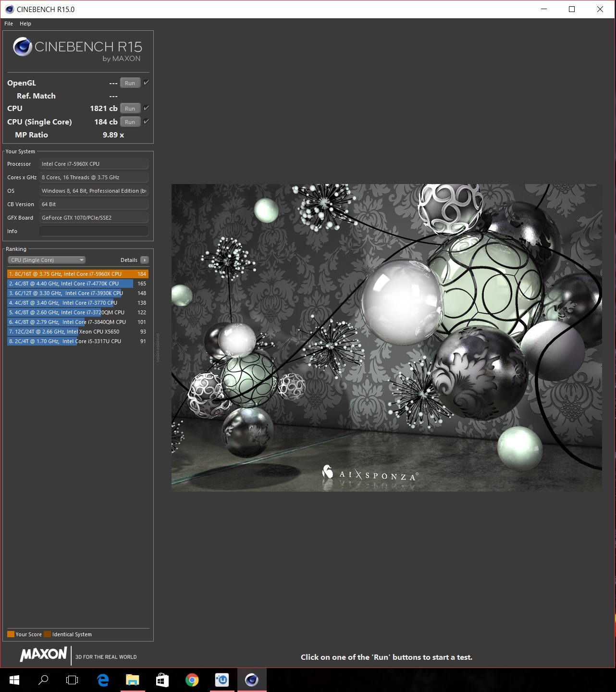This screenshot has width=616, height=692.
Task: Run the CPU (Single Core) test
Action: point(130,122)
